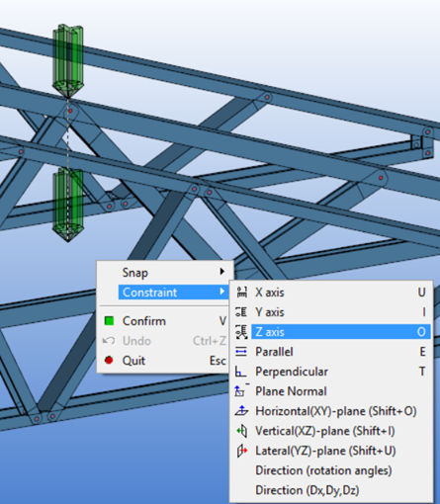
Task: Choose Direction (rotation angles) option
Action: pyautogui.click(x=323, y=470)
